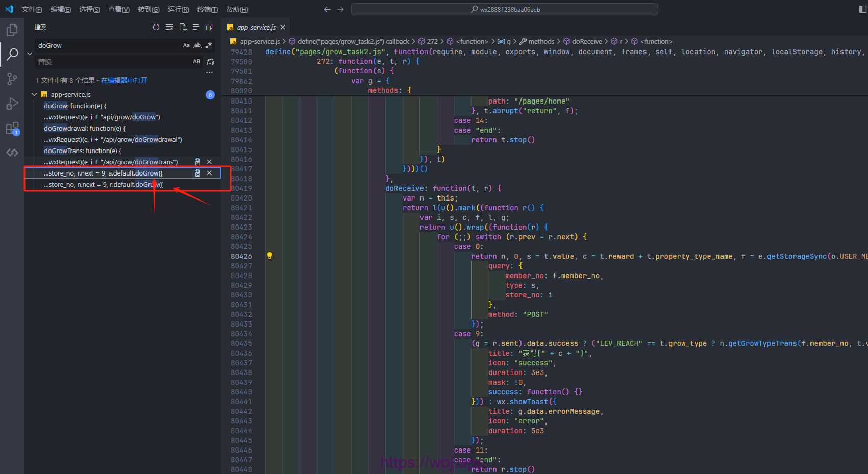Click the Replace All icon
Viewport: 868px width, 474px height.
point(210,62)
